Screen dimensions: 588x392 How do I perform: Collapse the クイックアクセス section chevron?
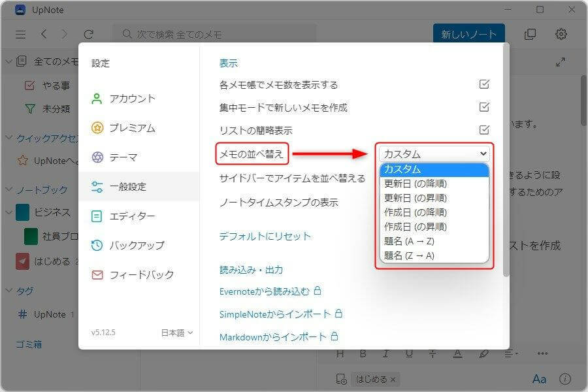9,138
